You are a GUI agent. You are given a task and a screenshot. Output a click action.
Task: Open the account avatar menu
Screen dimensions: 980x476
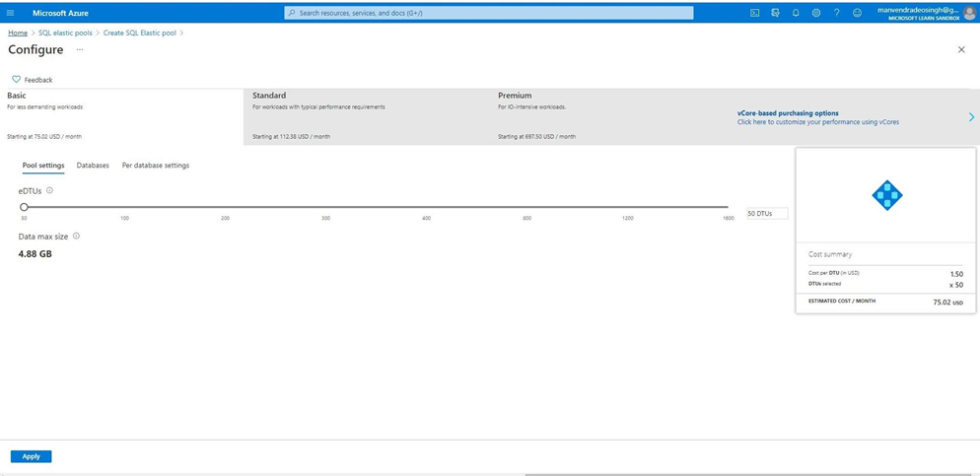click(x=969, y=13)
